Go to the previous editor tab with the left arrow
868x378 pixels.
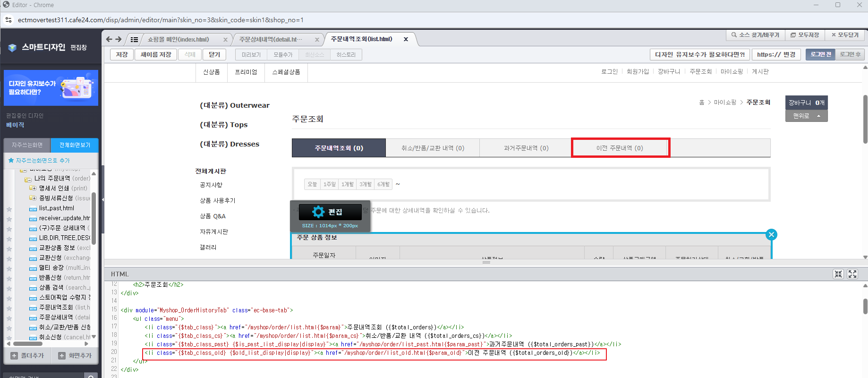pos(109,39)
